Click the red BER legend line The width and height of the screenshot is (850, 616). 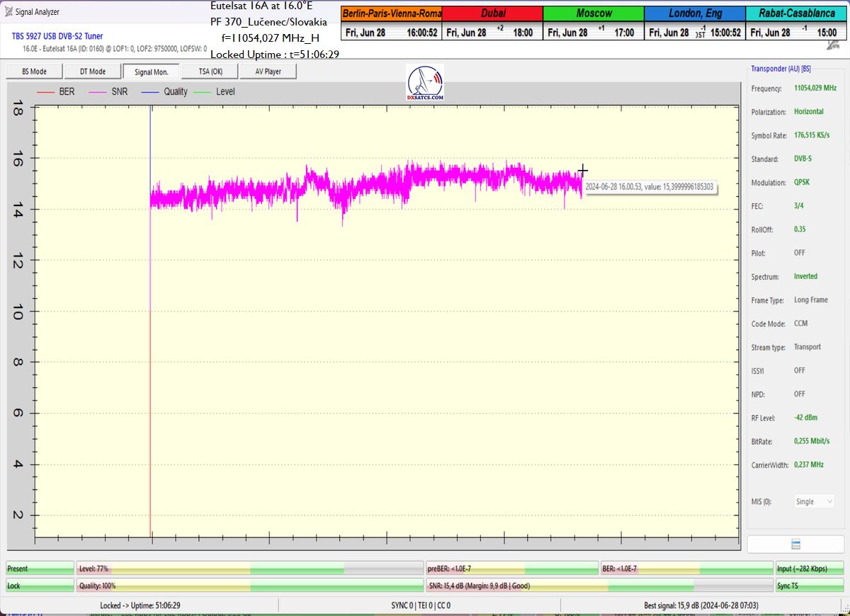tap(46, 92)
